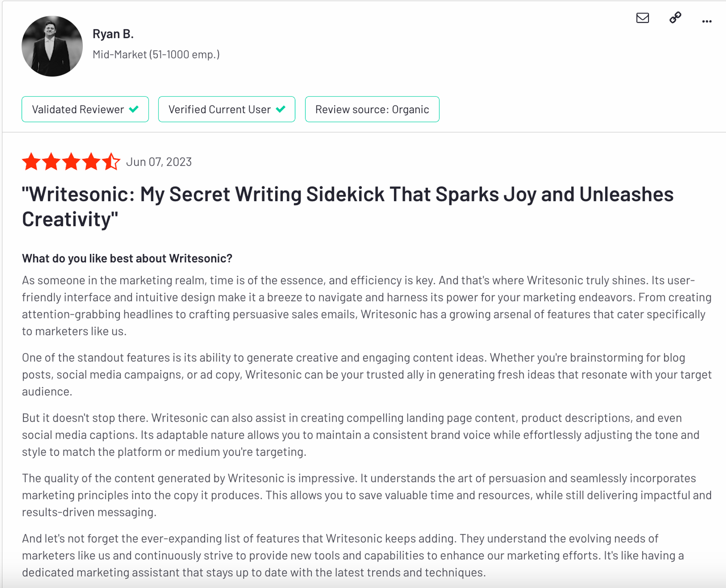Click the checkmark beside Verified Current User
The image size is (726, 588).
[x=281, y=109]
